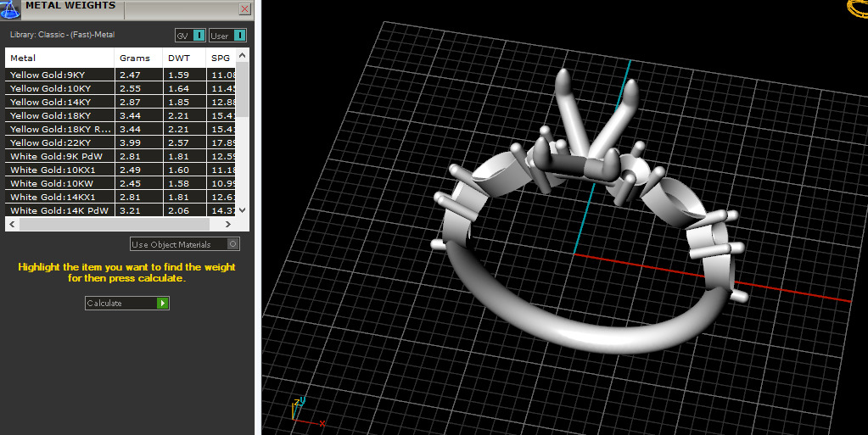This screenshot has width=868, height=435.
Task: Sort by the Metal column header
Action: tap(59, 59)
